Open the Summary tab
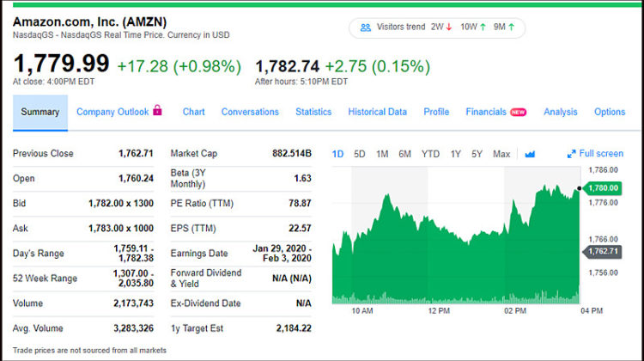 (40, 112)
